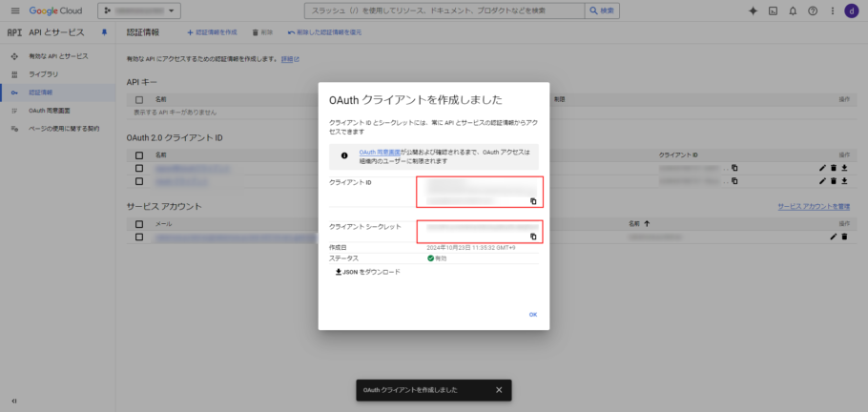The width and height of the screenshot is (868, 412).
Task: Tick the API キー table header checkbox
Action: 139,99
